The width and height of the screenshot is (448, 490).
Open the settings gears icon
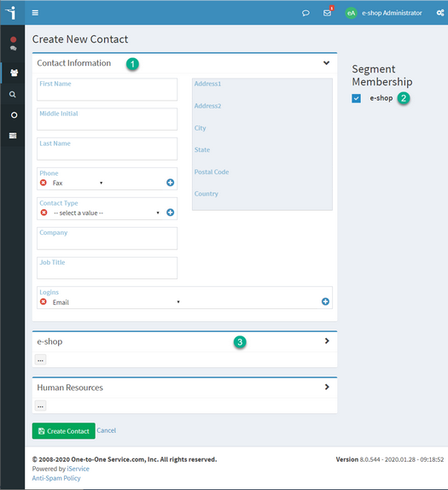point(440,13)
